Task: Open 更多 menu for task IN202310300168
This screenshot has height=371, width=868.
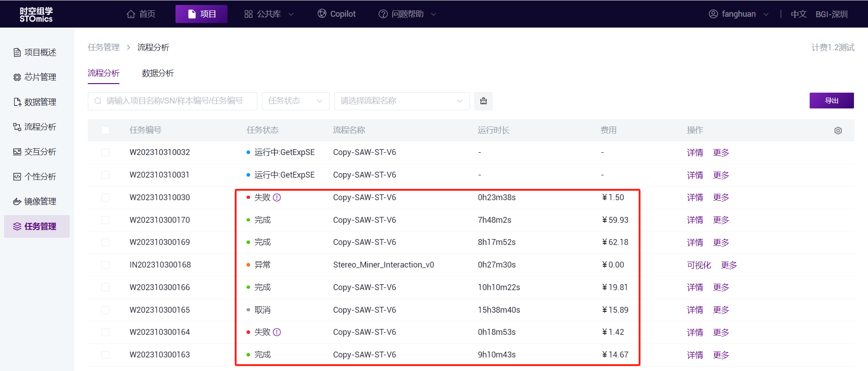Action: click(729, 265)
